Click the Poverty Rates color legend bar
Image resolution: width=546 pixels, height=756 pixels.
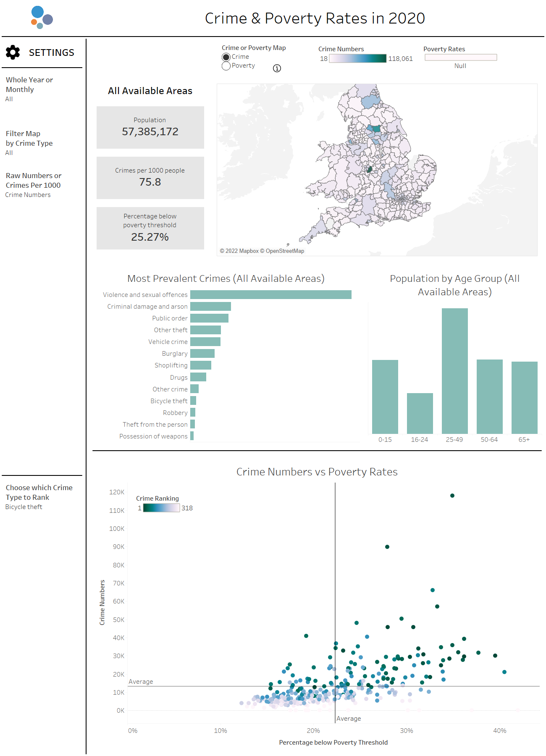pyautogui.click(x=460, y=58)
